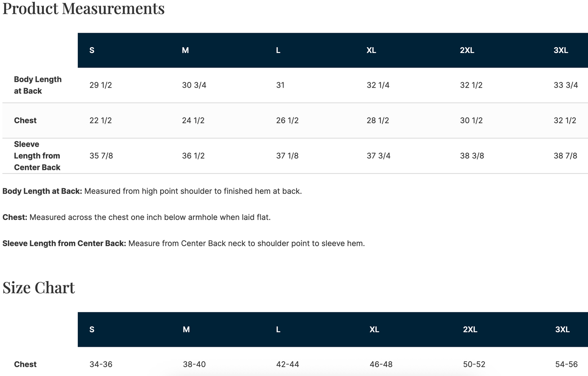Click the 38 7/8 sleeve length value
This screenshot has height=376, width=588.
coord(565,156)
